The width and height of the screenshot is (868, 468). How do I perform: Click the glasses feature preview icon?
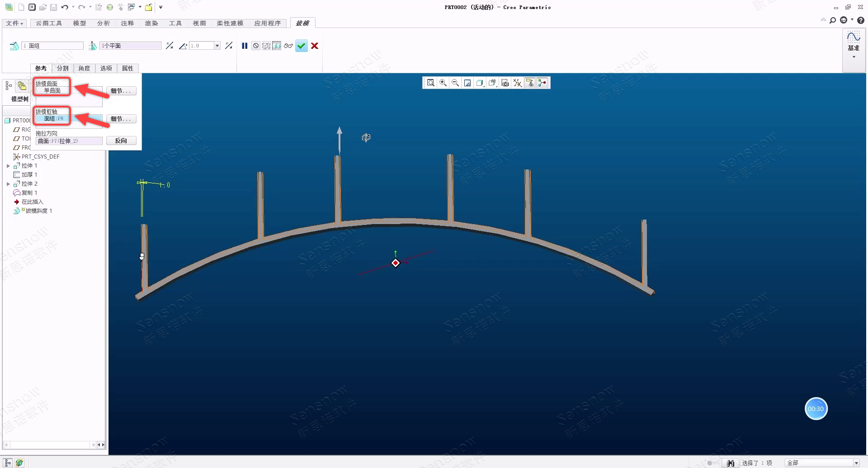[x=288, y=46]
